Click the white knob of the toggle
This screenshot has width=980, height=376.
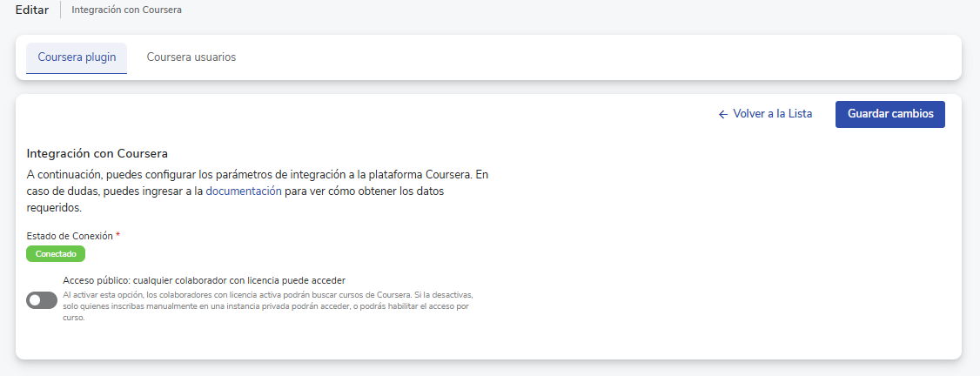(35, 300)
